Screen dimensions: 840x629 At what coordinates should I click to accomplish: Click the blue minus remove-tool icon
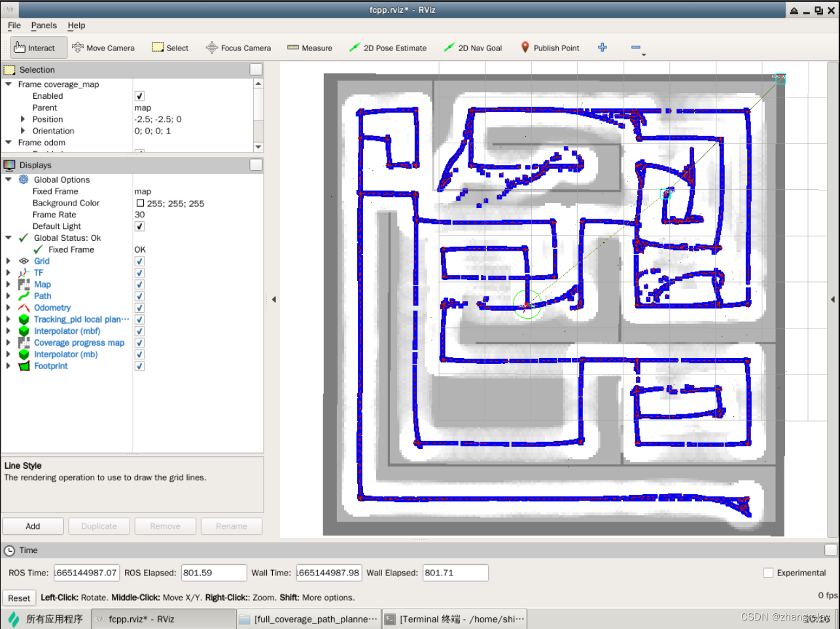pos(635,47)
